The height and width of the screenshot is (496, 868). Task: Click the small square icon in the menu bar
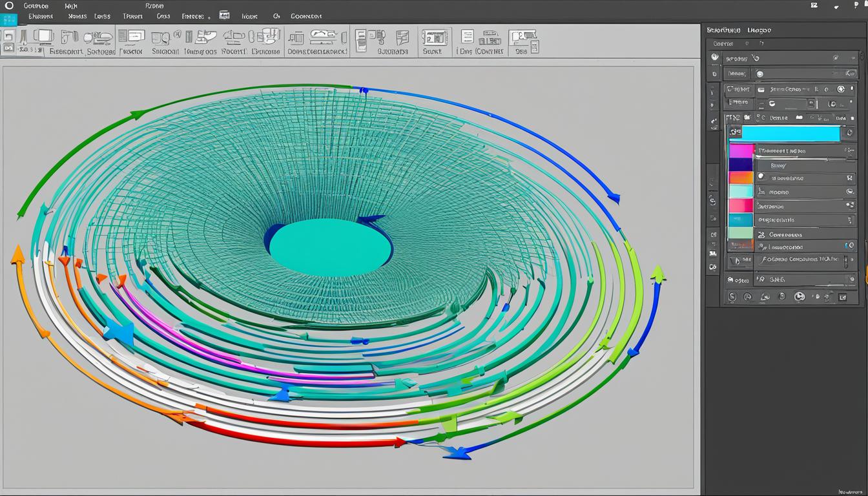[x=224, y=15]
